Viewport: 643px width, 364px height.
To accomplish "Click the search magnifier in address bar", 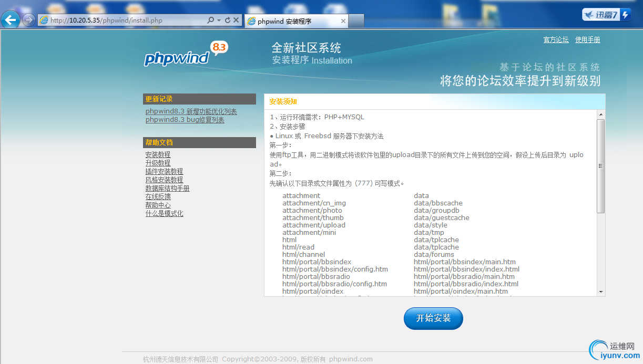I will pos(211,20).
